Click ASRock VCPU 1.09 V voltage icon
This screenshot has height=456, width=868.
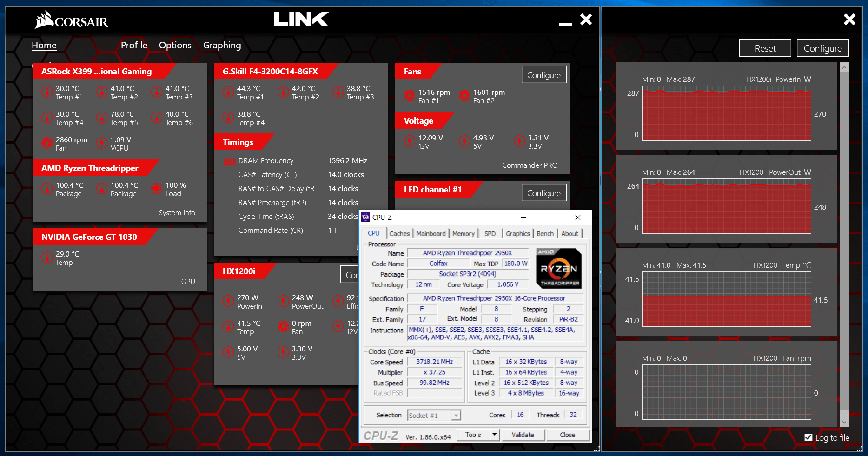click(x=102, y=143)
